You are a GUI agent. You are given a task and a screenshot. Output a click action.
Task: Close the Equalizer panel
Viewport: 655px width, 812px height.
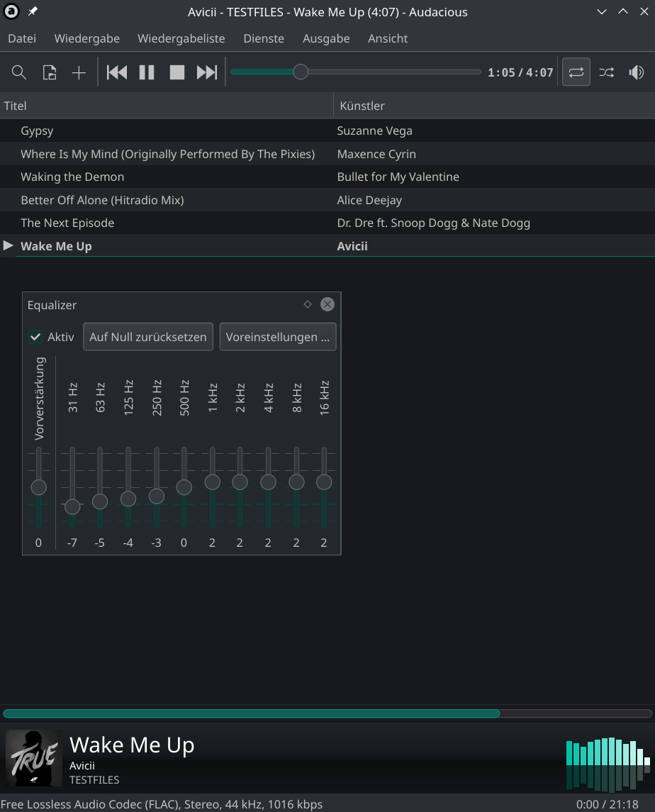coord(327,304)
